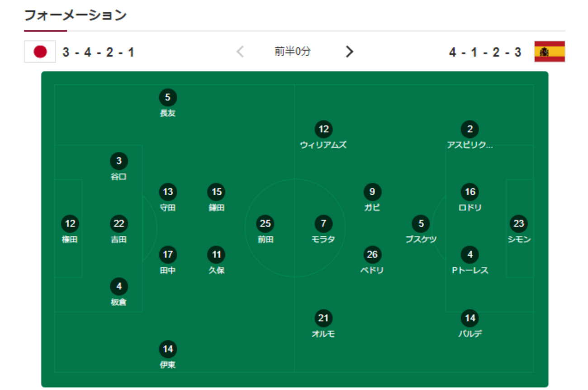This screenshot has height=390, width=588.
Task: Select Japan player number 5 長友
Action: pos(168,97)
